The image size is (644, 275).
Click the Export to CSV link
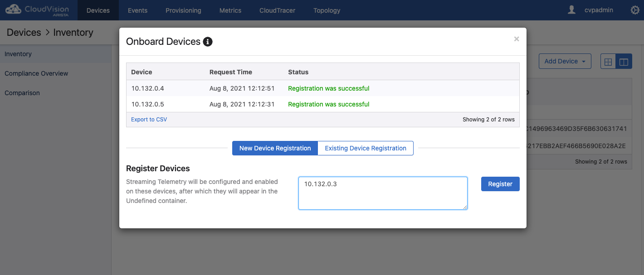point(149,120)
